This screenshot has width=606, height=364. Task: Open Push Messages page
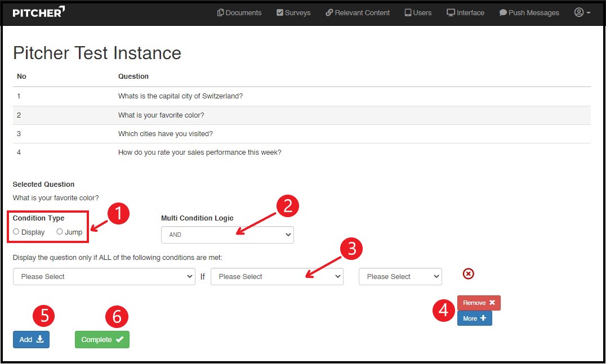pos(529,12)
